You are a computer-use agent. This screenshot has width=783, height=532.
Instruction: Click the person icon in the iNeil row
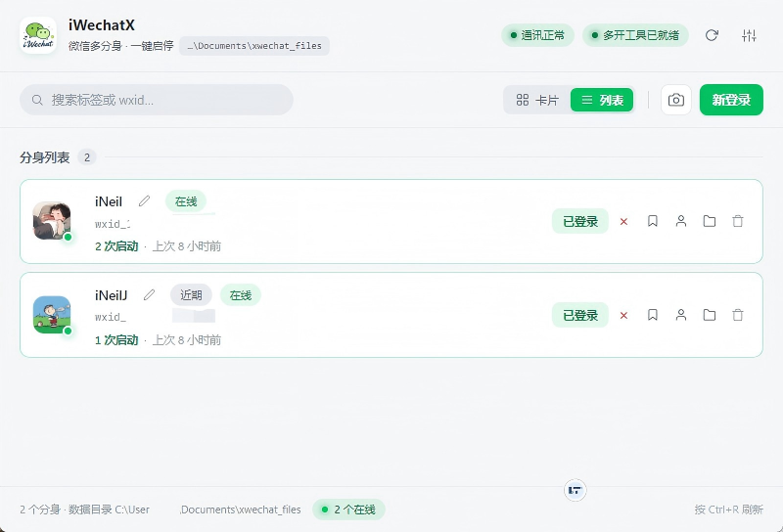tap(680, 221)
